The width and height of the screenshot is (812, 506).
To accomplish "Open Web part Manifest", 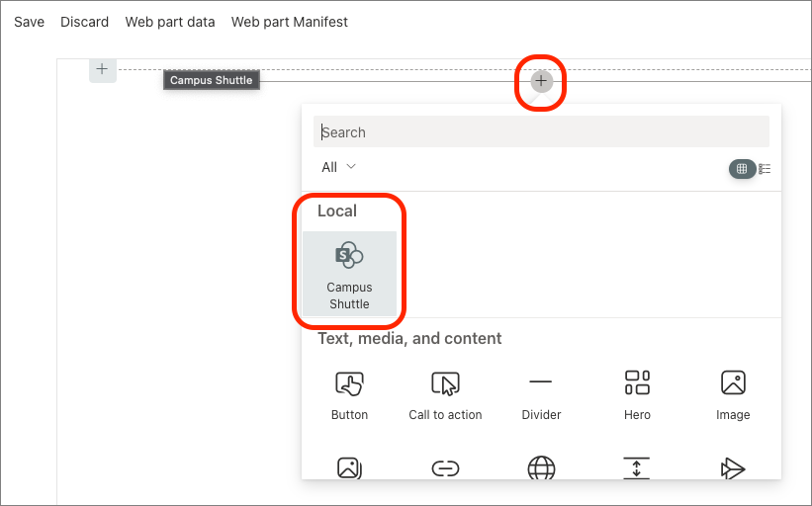I will point(290,22).
